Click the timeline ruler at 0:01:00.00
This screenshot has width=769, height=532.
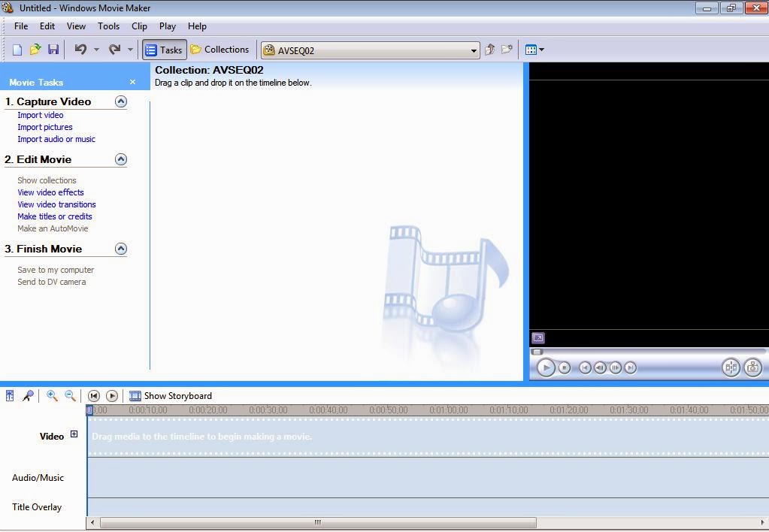click(448, 410)
